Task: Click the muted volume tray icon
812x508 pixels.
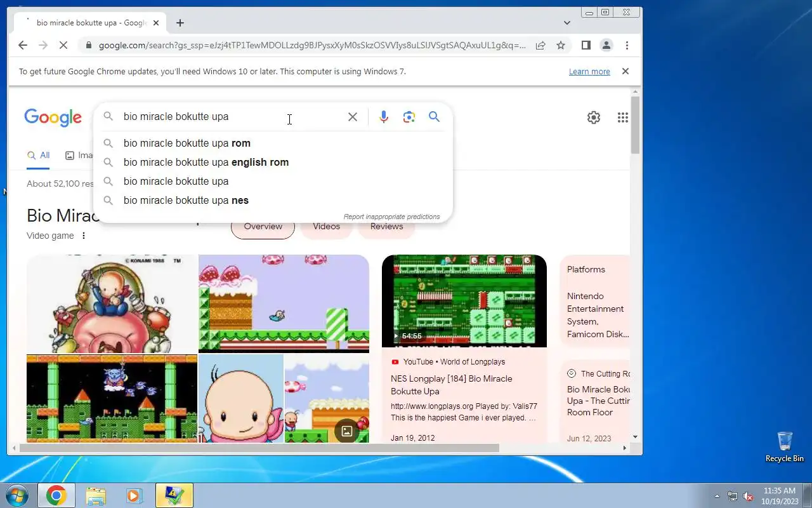Action: point(748,496)
